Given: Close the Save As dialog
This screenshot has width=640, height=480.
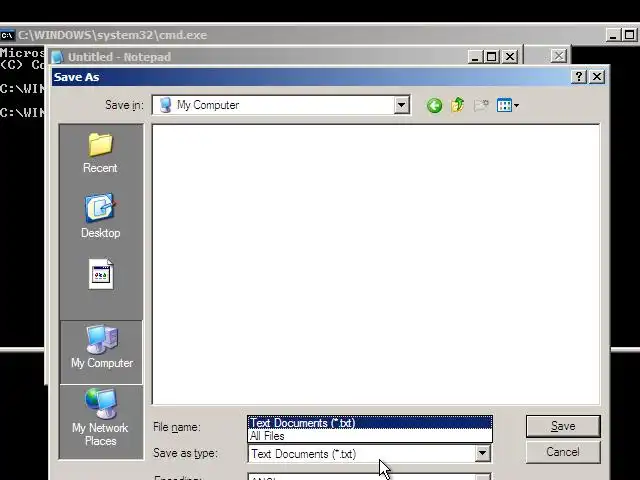Looking at the screenshot, I should 597,76.
